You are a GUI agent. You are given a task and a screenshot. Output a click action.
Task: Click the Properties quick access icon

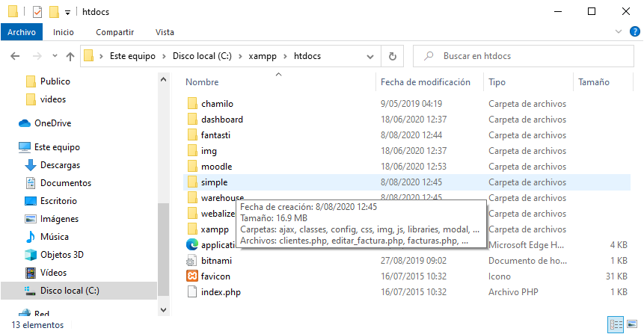coord(37,12)
